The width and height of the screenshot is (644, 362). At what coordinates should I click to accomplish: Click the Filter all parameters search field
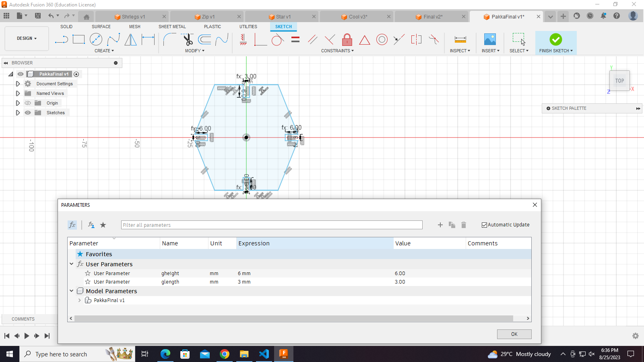272,225
